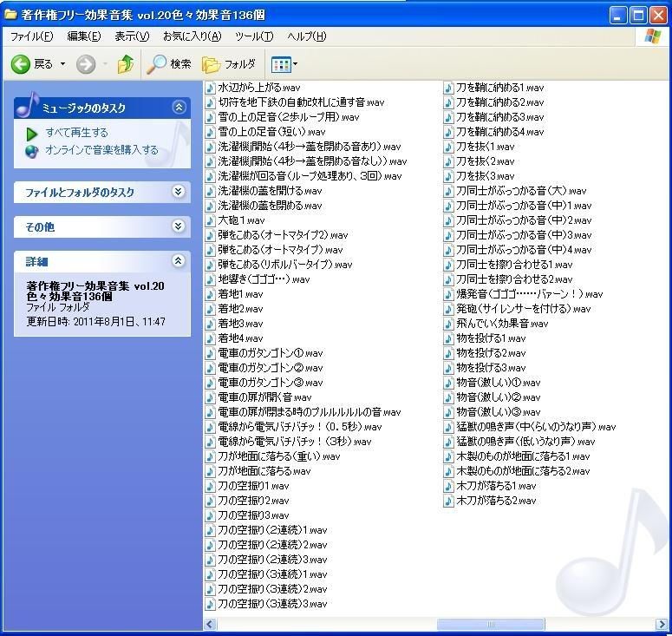Click オンラインで音楽を購入する link
Viewport: 672px width, 636px height.
click(101, 150)
